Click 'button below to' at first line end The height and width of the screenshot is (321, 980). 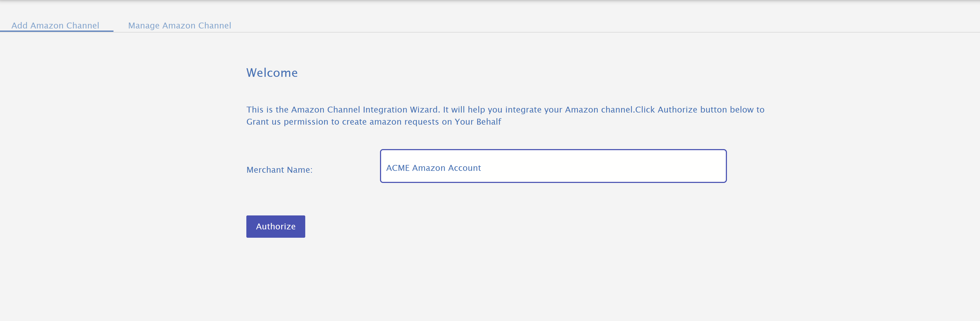(732, 110)
